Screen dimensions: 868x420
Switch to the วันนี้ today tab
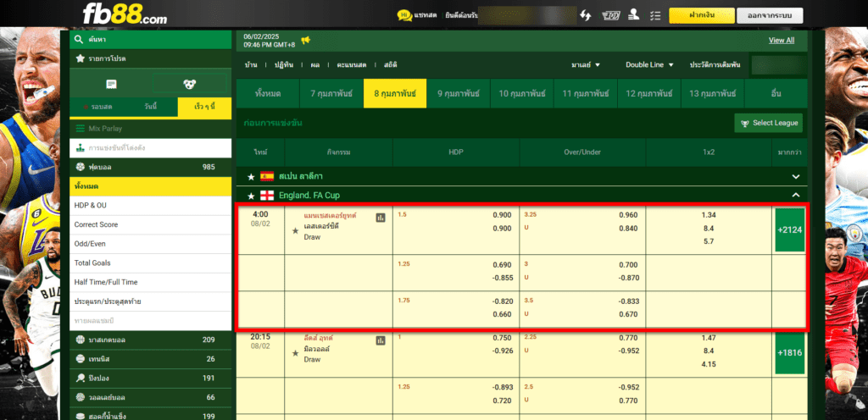click(x=151, y=107)
